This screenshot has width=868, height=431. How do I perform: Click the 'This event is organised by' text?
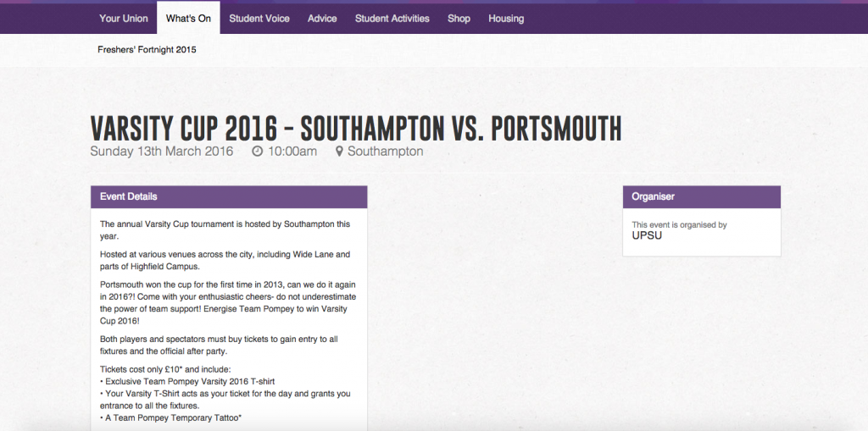[679, 224]
